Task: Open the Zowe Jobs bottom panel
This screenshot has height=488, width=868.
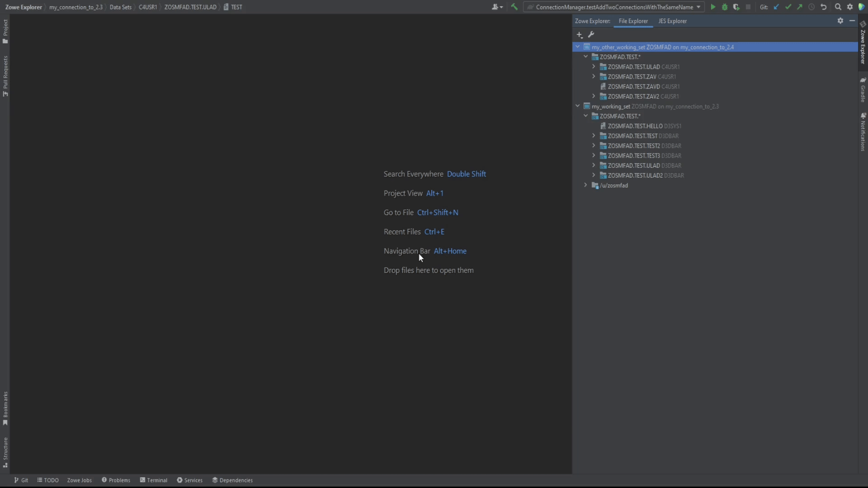Action: click(x=79, y=480)
